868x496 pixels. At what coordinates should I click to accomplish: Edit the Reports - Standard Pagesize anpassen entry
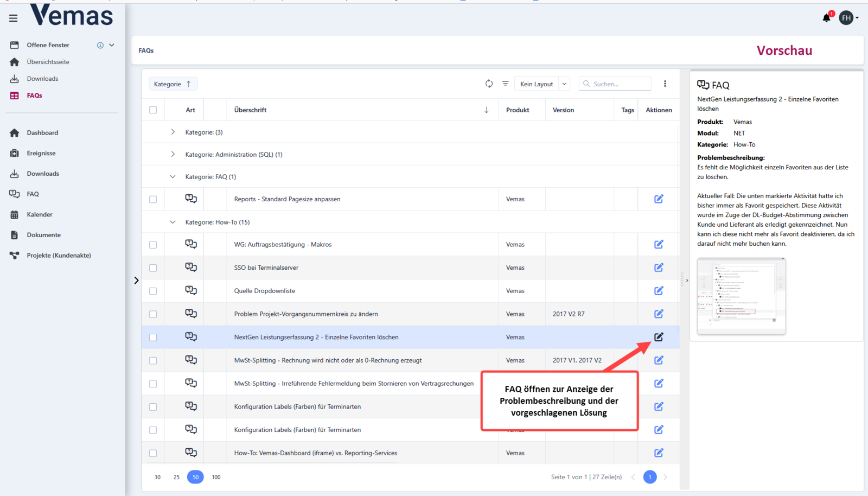(x=659, y=199)
